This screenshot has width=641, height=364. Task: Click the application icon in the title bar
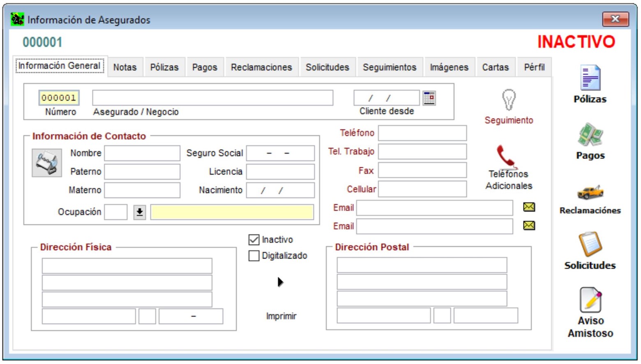click(17, 19)
